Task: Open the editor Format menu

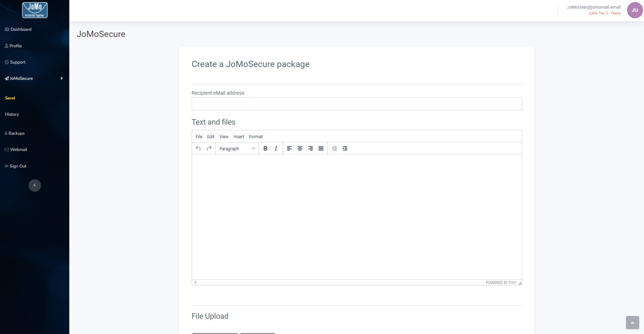Action: click(256, 137)
